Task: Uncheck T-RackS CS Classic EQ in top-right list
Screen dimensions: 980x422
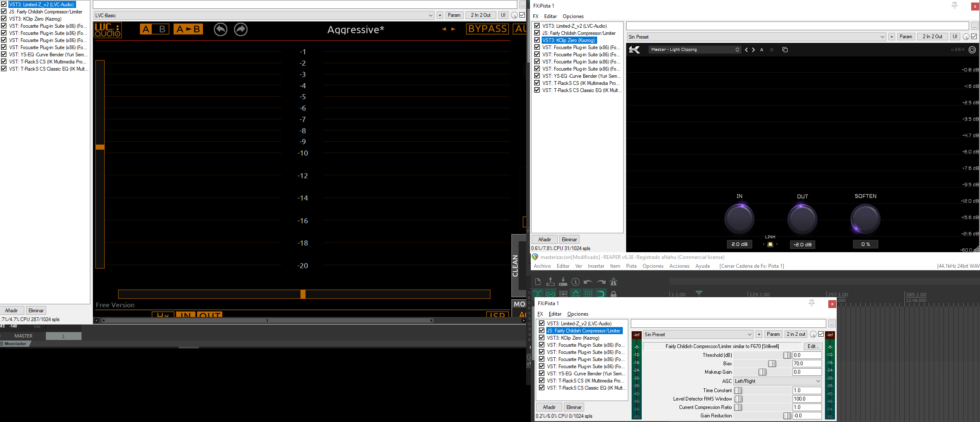Action: click(537, 90)
